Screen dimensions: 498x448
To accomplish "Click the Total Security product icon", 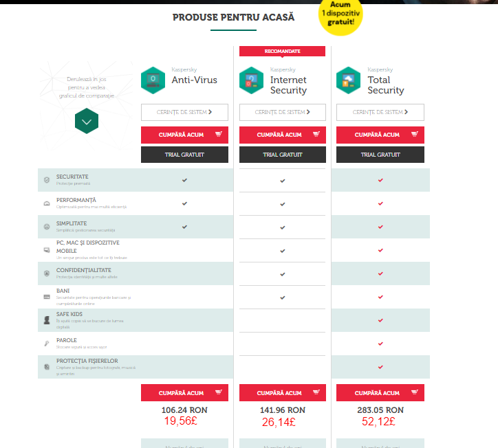I will 349,80.
